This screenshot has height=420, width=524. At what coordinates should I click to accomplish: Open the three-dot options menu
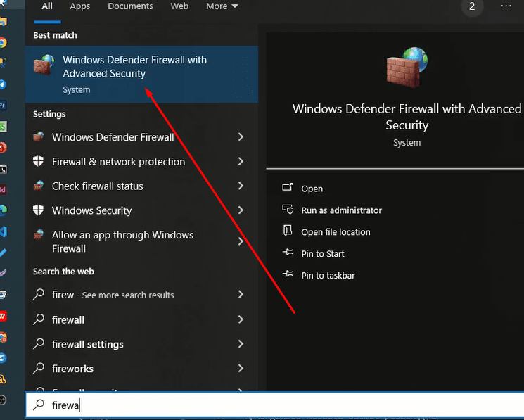click(x=506, y=6)
